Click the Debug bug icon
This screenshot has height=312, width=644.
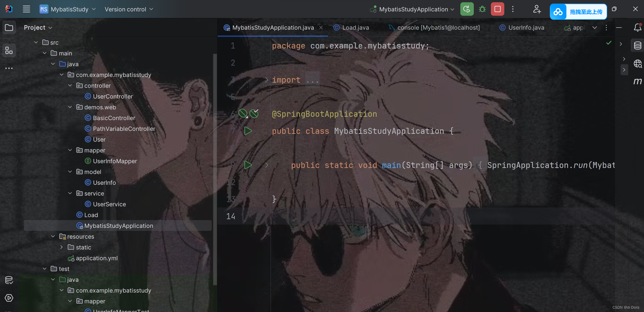tap(482, 9)
